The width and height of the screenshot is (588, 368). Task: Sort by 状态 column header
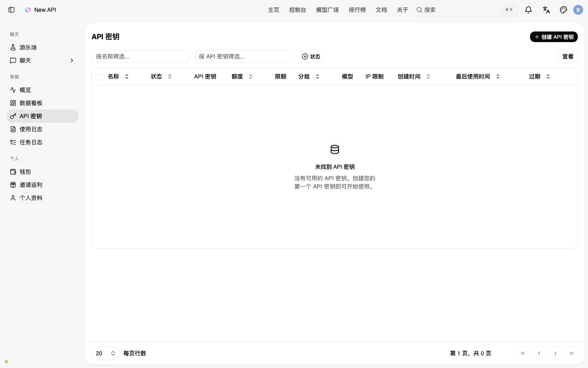tap(162, 76)
